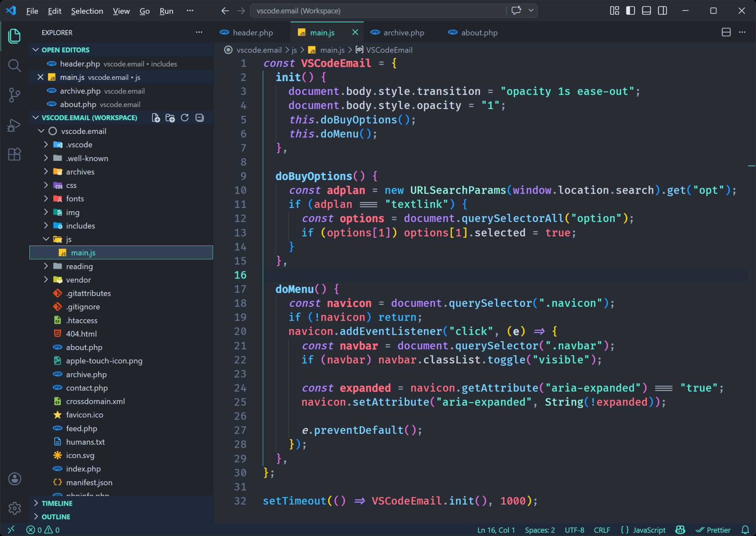Select favicon.ico in file tree
This screenshot has width=756, height=536.
coord(121,415)
